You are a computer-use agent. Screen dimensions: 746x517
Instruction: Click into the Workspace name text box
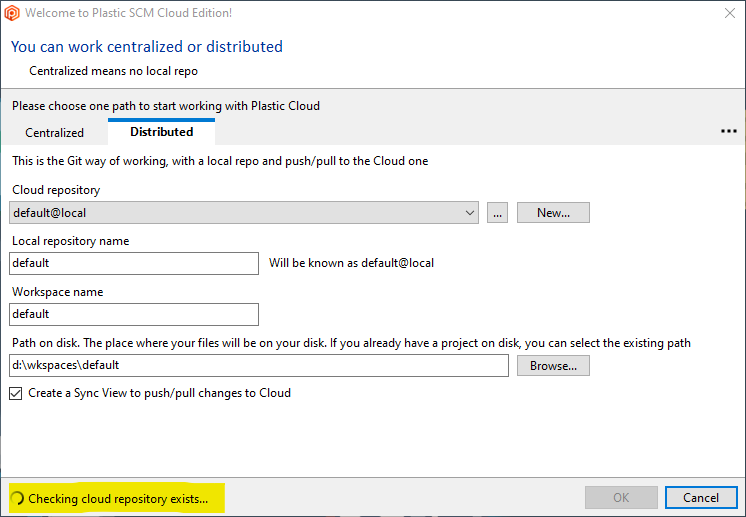(134, 314)
